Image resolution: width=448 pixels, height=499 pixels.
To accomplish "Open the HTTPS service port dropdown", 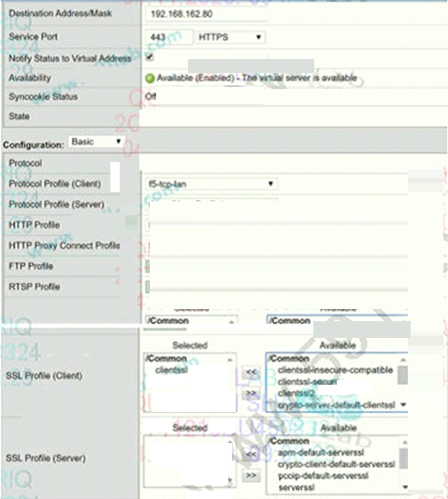I will [x=230, y=37].
